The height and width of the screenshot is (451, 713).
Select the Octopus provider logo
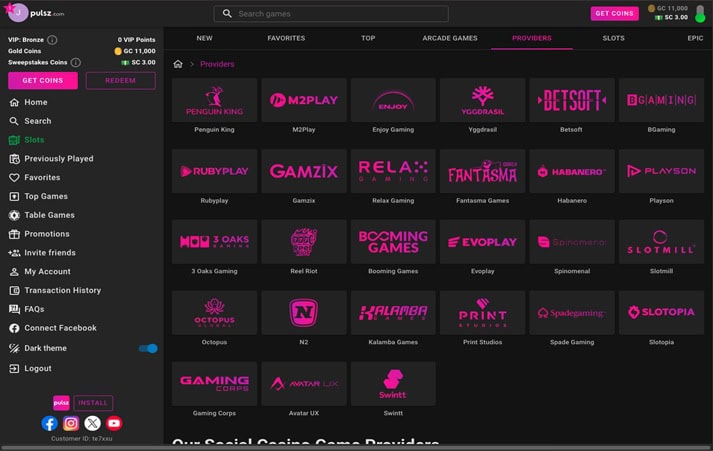(x=214, y=313)
